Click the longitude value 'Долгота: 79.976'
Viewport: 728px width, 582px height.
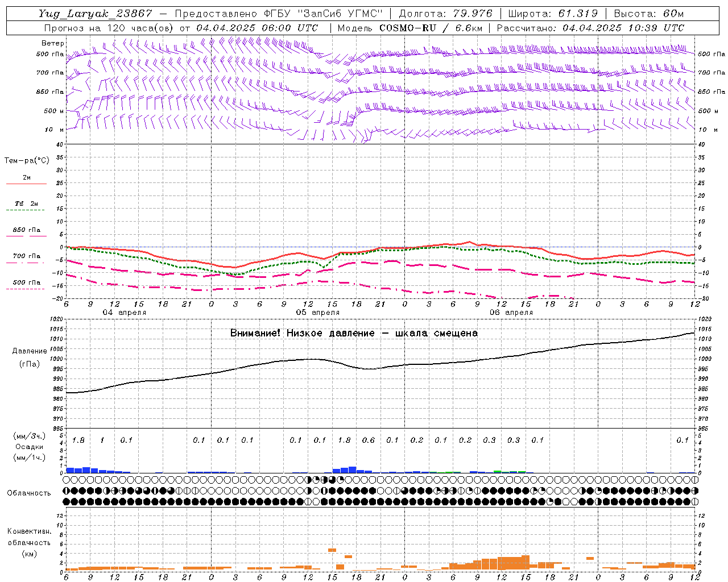pyautogui.click(x=446, y=14)
